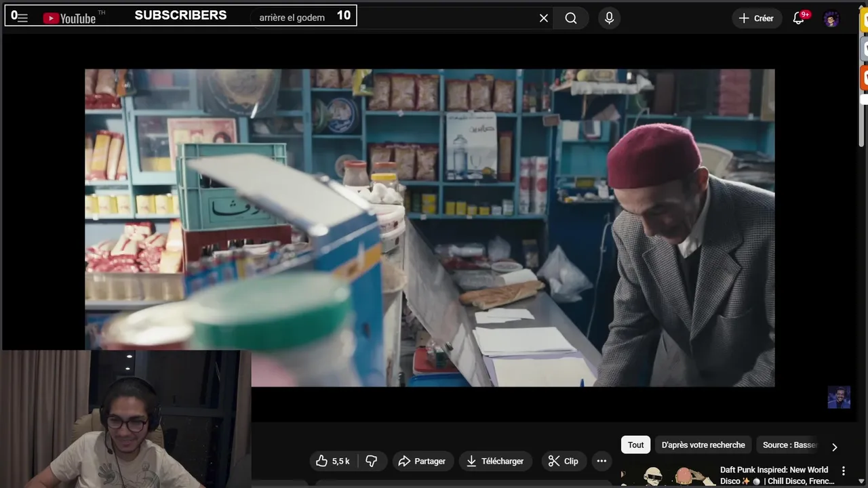868x488 pixels.
Task: Click the video player frame
Action: click(x=429, y=228)
